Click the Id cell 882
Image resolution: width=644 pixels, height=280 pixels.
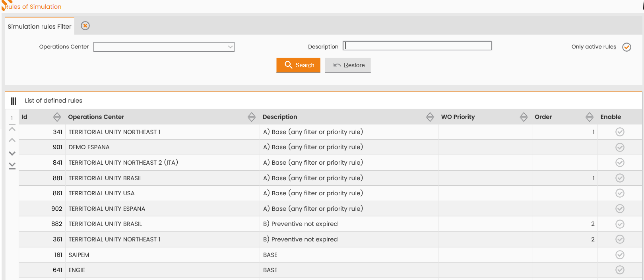point(42,224)
